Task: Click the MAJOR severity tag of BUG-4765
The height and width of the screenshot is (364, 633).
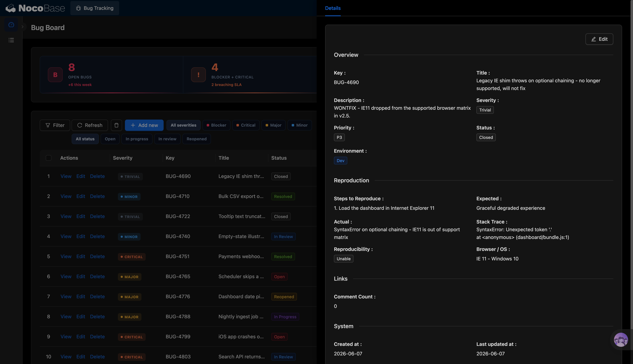Action: point(129,277)
